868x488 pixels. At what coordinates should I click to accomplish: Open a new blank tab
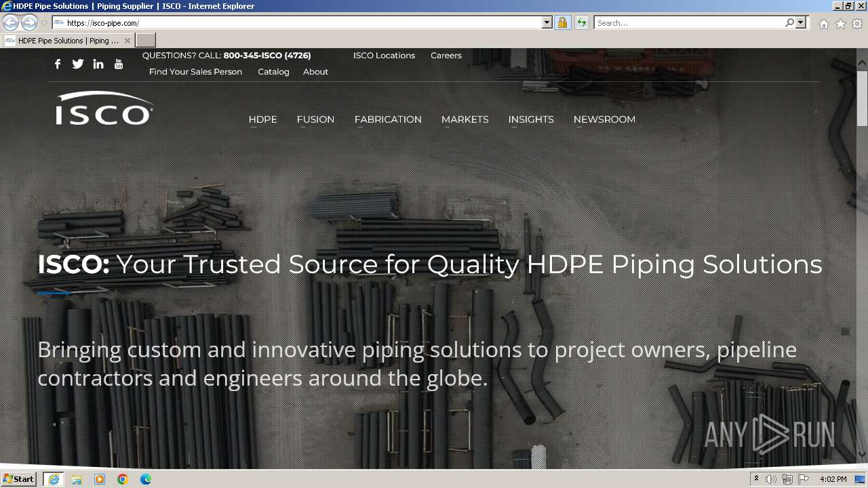[146, 40]
